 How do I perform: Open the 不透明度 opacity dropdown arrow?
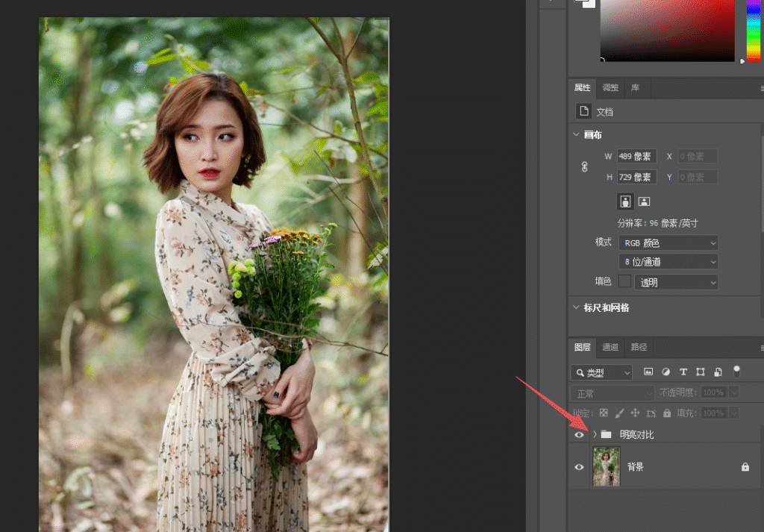coord(734,392)
